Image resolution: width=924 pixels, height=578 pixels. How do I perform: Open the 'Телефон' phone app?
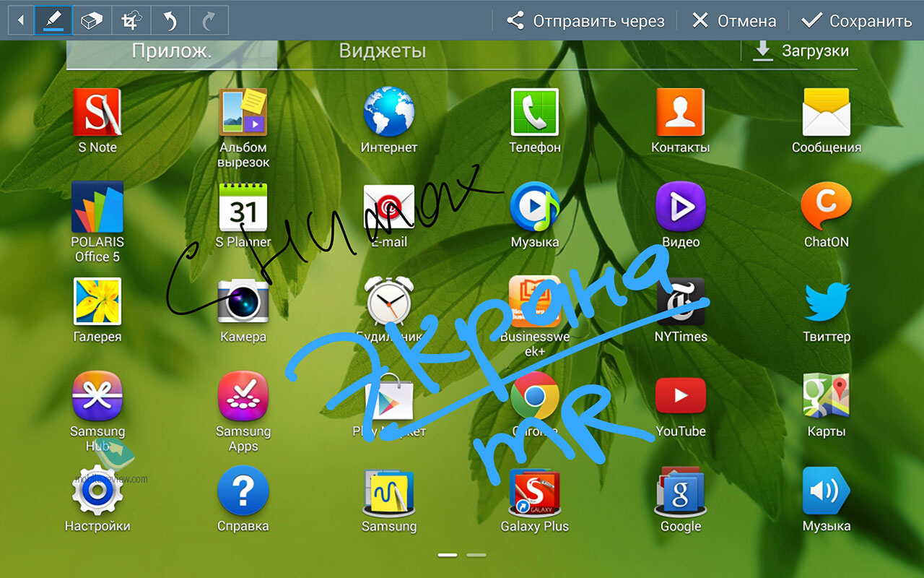click(x=535, y=121)
